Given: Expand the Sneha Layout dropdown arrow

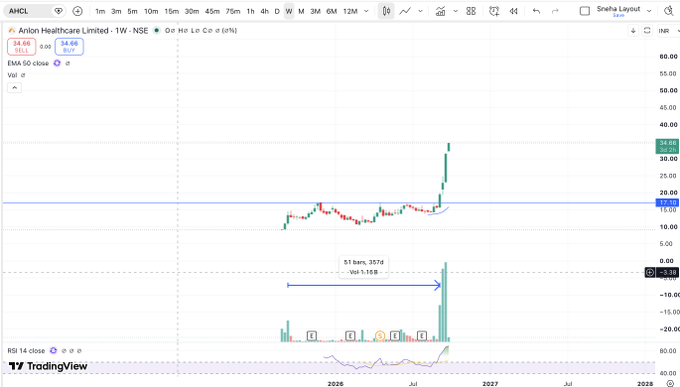Looking at the screenshot, I should (649, 11).
